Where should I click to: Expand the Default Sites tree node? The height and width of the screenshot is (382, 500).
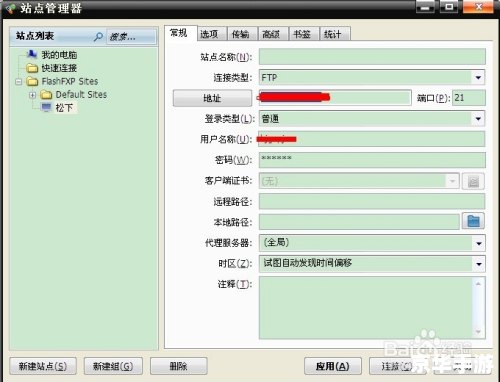32,95
